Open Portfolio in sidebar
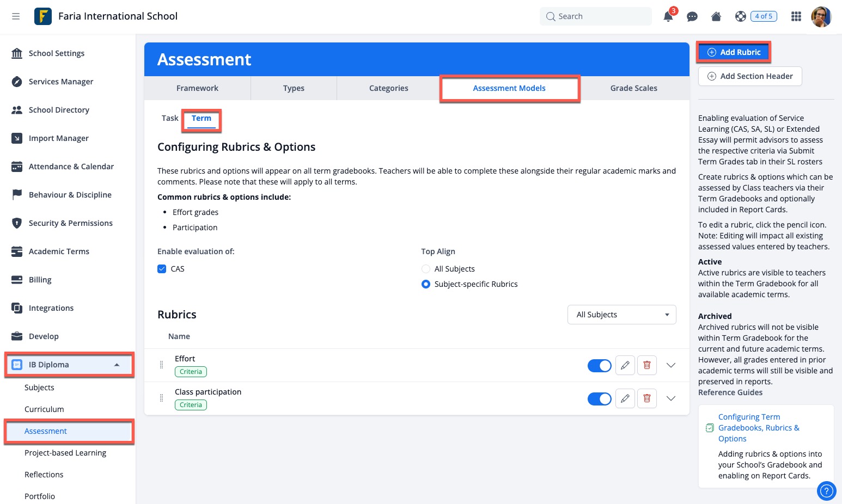The image size is (842, 504). pyautogui.click(x=40, y=496)
